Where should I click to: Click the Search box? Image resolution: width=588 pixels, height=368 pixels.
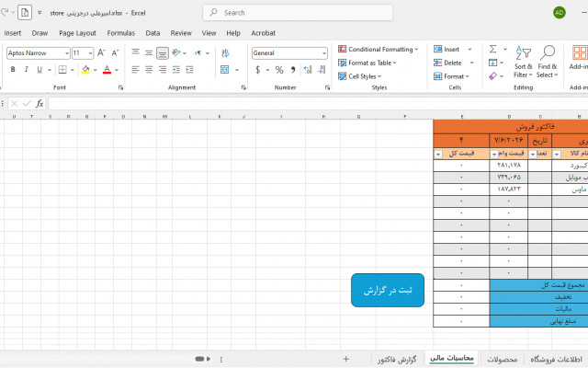coord(298,12)
